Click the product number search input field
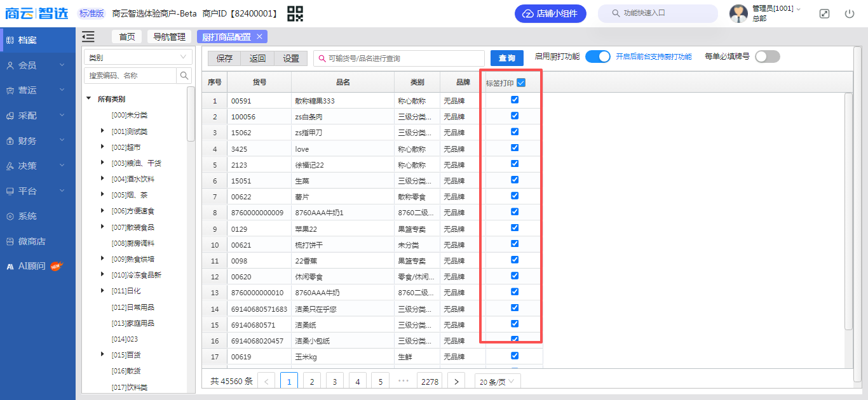Image resolution: width=868 pixels, height=400 pixels. pos(400,58)
